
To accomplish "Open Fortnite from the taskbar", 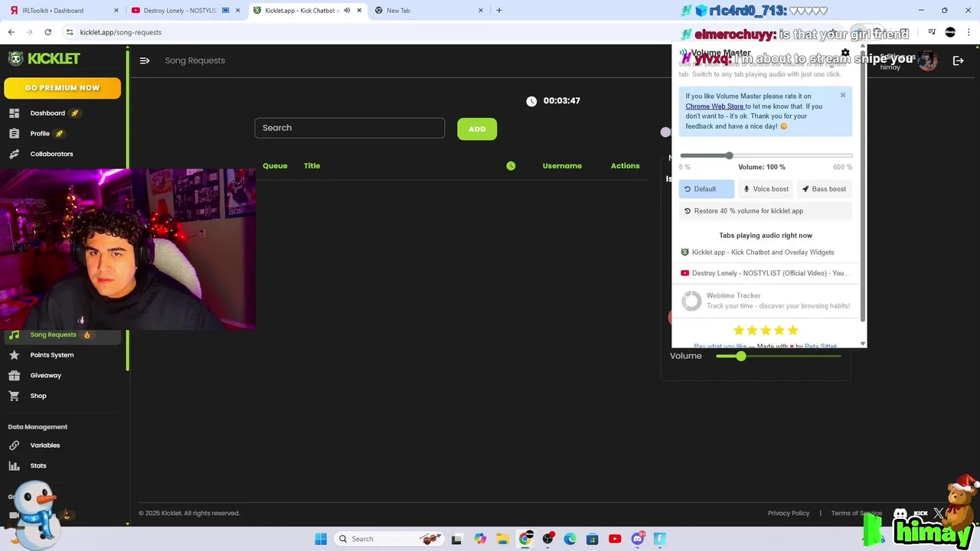I will pyautogui.click(x=659, y=539).
